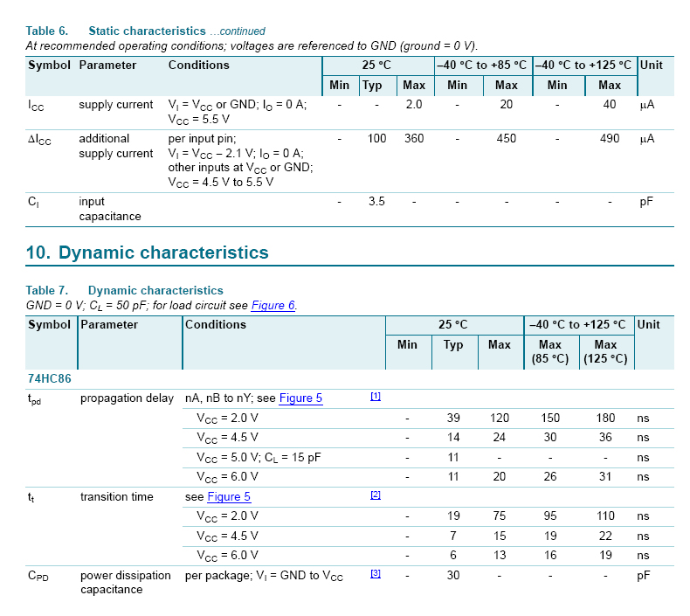690x616 pixels.
Task: Click the Conditions column header in Table 7
Action: (x=216, y=325)
